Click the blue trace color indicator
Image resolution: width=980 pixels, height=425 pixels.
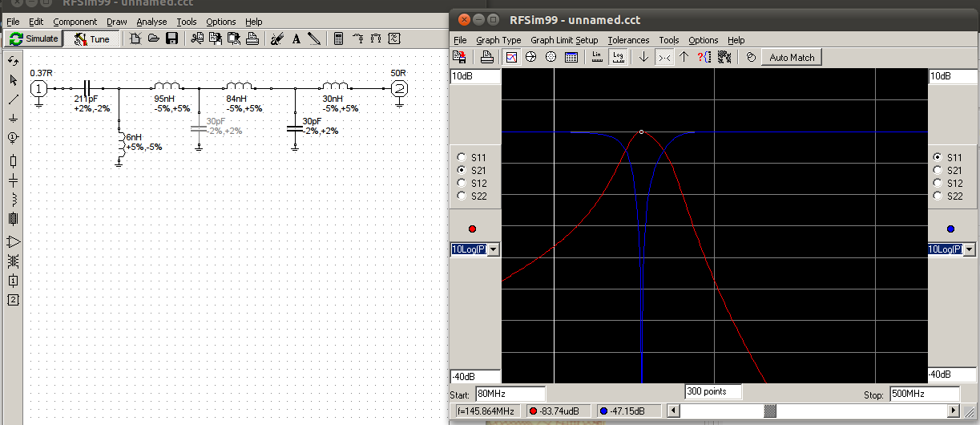tap(950, 229)
